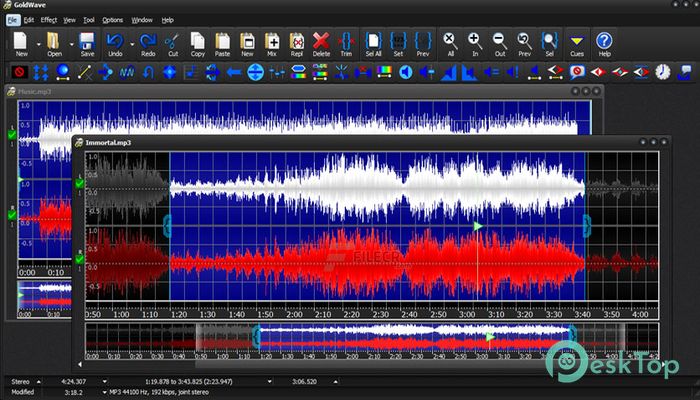Click the Set selection icon
This screenshot has width=700, height=400.
[x=398, y=44]
